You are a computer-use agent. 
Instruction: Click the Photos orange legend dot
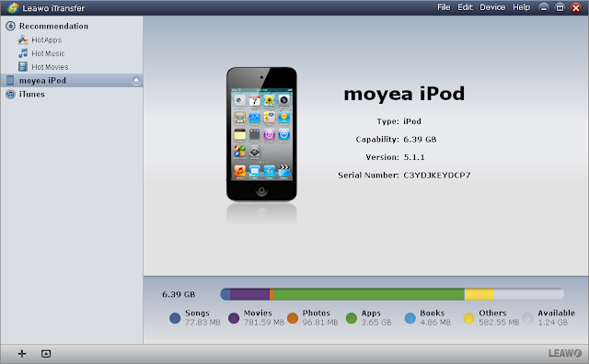pos(293,318)
